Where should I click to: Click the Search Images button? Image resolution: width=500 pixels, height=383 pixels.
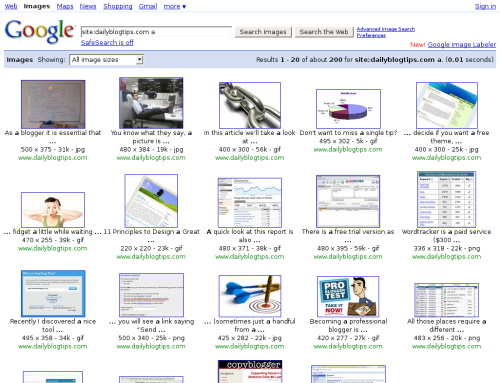263,32
